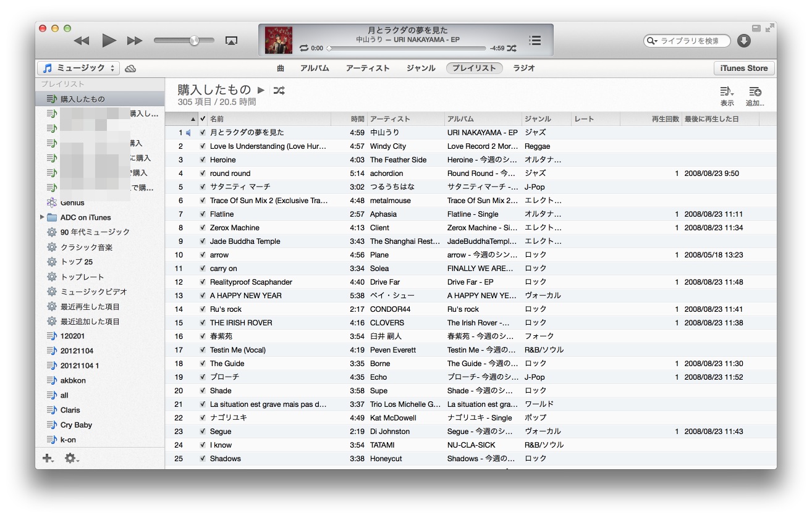
Task: Sort by the 再生回数 column header
Action: pos(651,119)
